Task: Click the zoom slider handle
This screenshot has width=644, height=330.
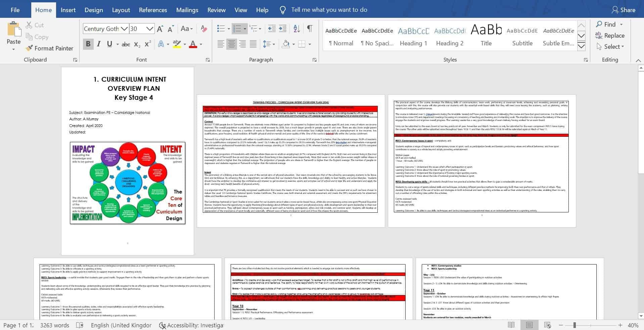Action: (574, 325)
